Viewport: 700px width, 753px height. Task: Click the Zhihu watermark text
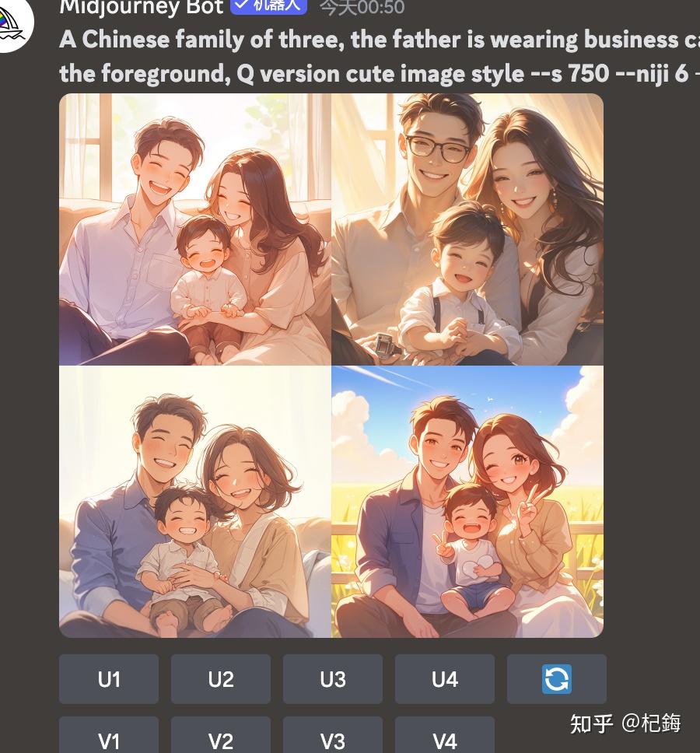point(625,723)
